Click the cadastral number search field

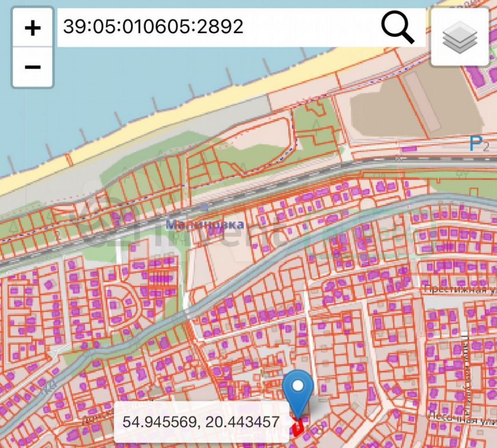[215, 27]
